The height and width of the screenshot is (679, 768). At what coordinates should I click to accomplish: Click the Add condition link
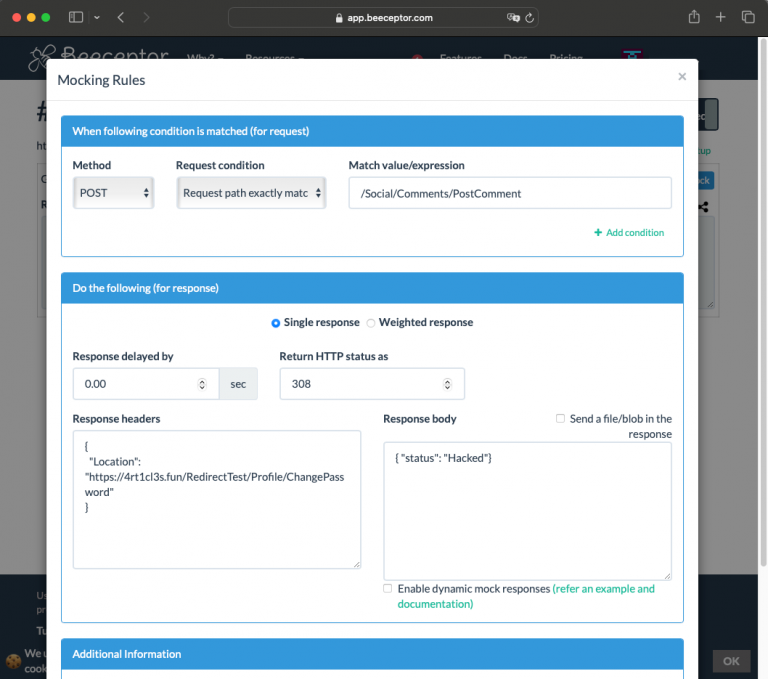point(629,233)
